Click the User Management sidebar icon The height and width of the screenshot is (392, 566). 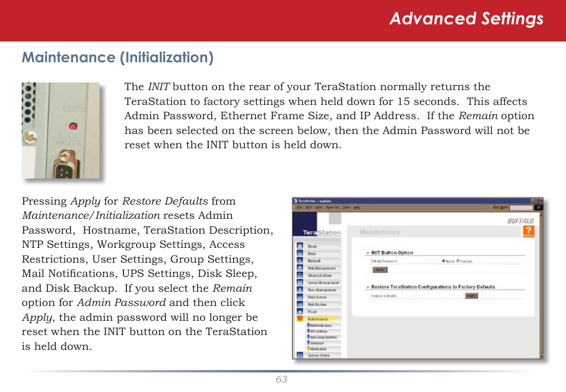pyautogui.click(x=300, y=289)
